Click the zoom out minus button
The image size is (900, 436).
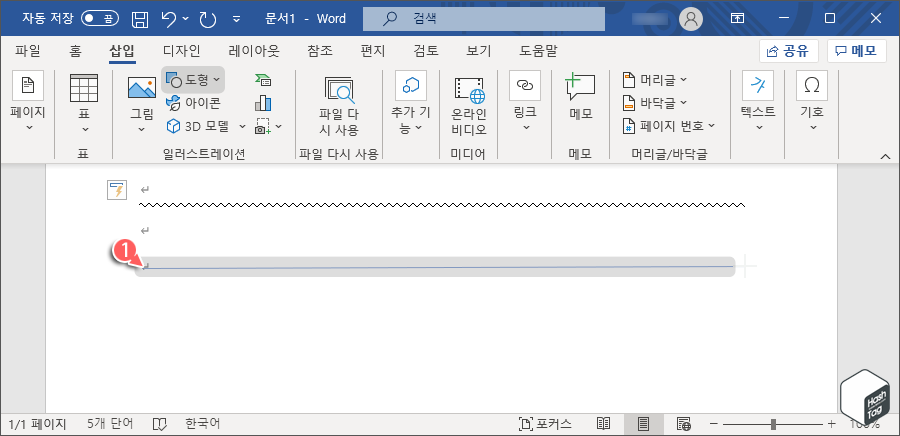tap(713, 425)
